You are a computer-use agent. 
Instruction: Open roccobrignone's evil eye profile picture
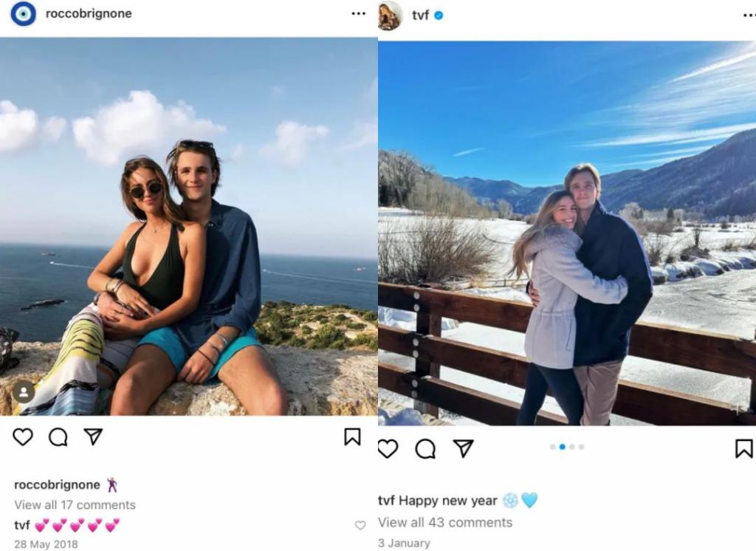pyautogui.click(x=23, y=14)
